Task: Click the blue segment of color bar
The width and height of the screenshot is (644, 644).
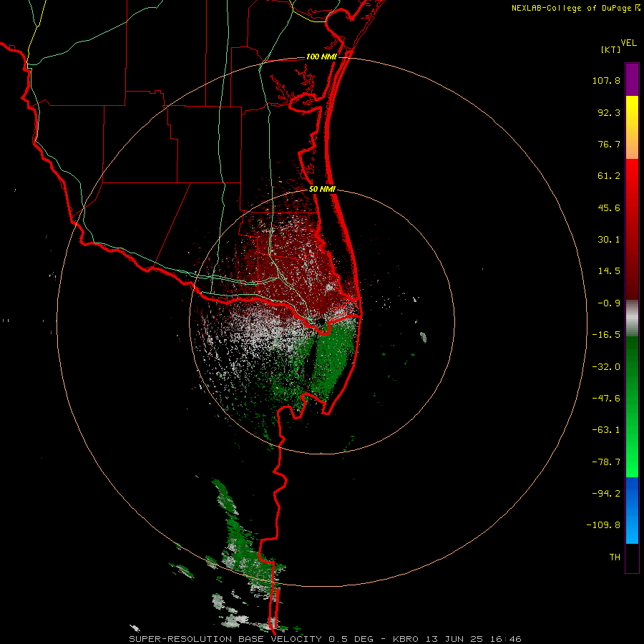Action: [x=632, y=510]
